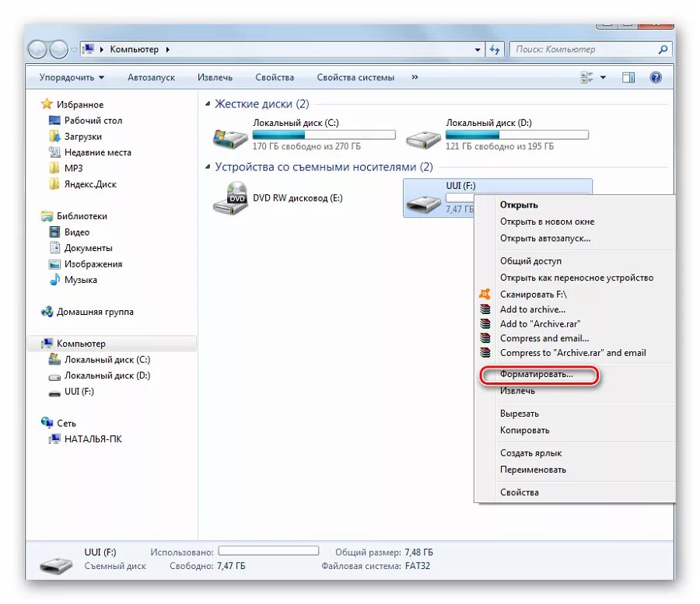The image size is (700, 604).
Task: Click the Сеть network icon
Action: [x=47, y=422]
